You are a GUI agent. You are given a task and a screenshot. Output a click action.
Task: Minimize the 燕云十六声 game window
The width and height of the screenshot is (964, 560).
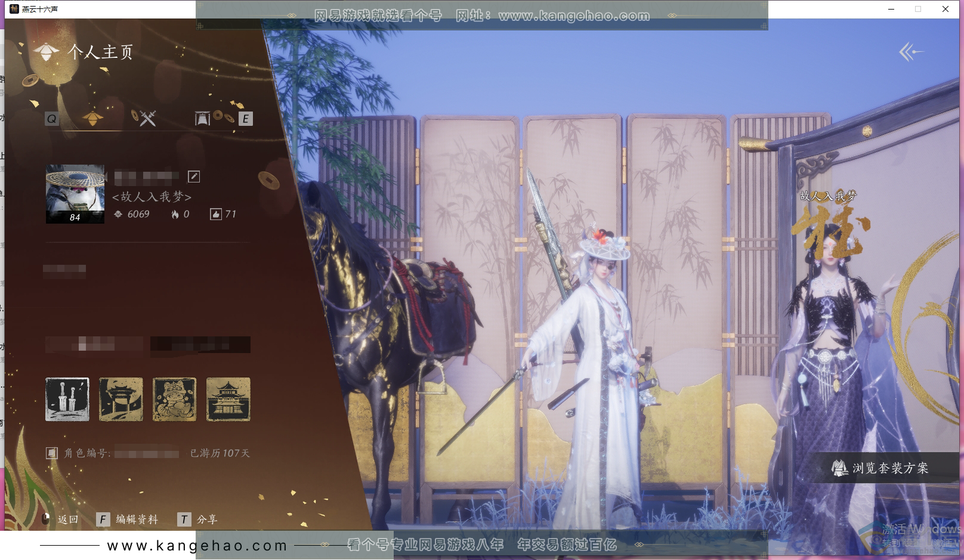[x=891, y=9]
